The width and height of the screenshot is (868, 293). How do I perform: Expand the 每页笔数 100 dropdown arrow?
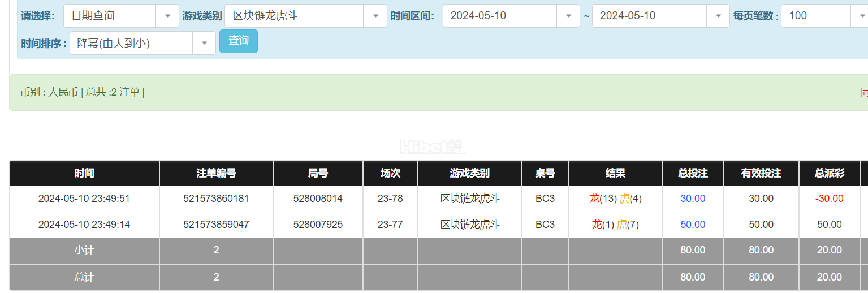coord(859,16)
